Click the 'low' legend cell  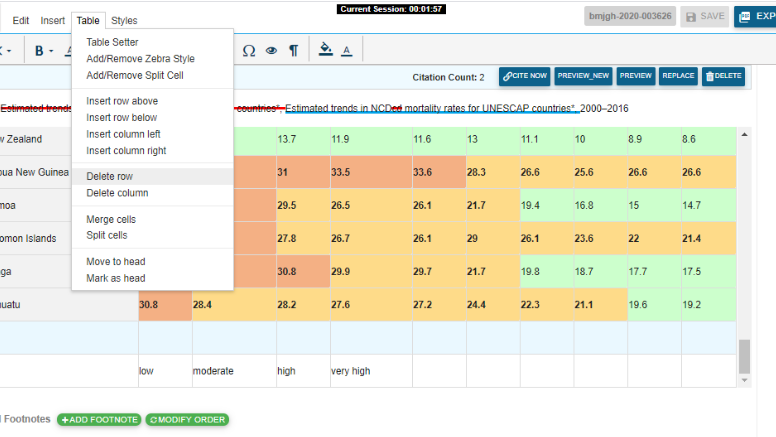click(x=165, y=371)
